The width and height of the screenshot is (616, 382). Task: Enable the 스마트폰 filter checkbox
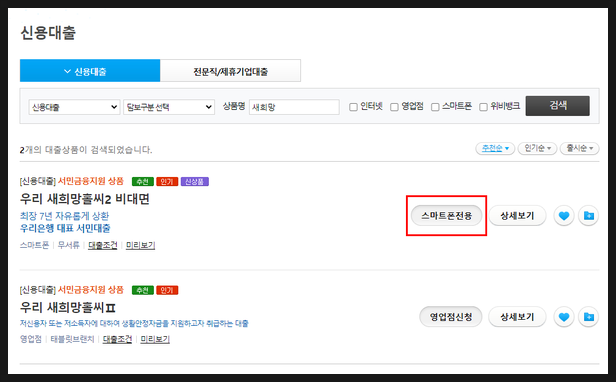(x=435, y=107)
